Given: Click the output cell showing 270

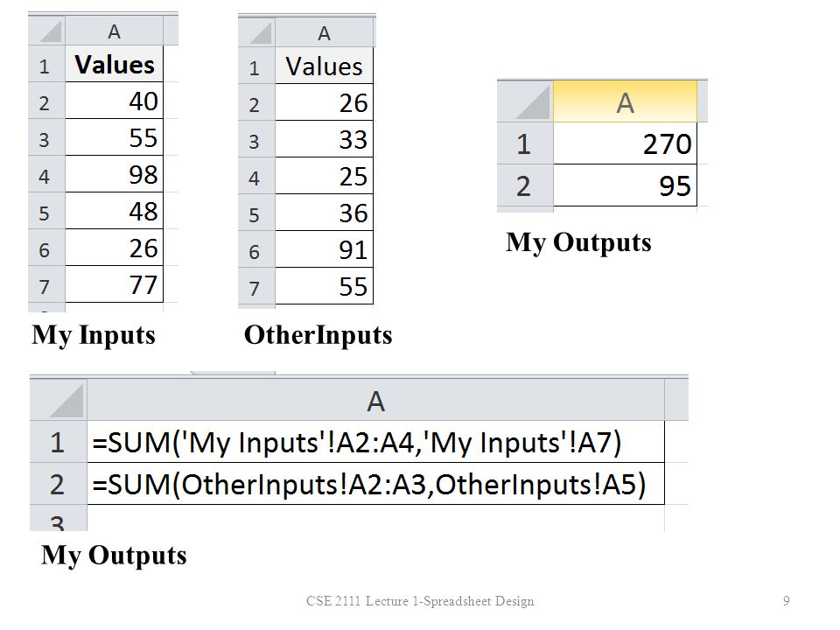Looking at the screenshot, I should [625, 143].
